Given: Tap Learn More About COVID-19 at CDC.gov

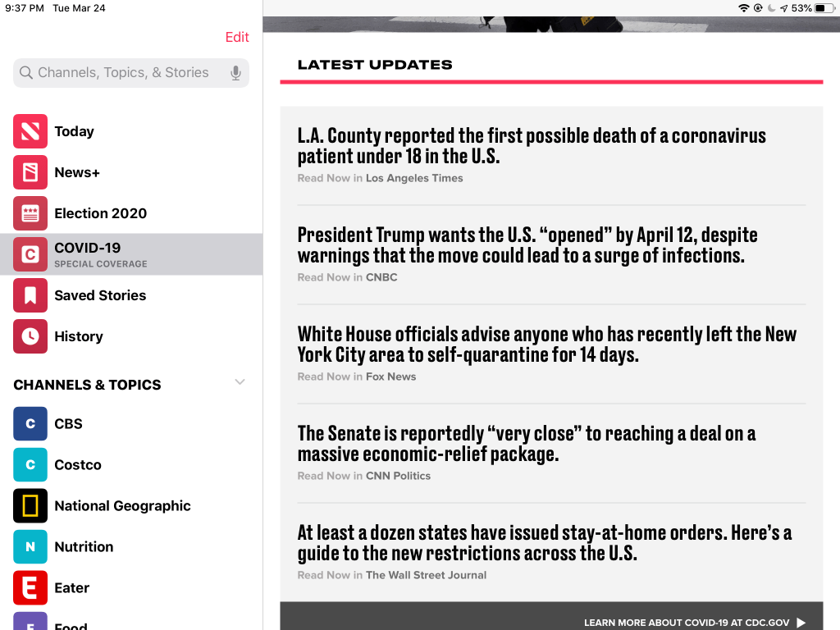Looking at the screenshot, I should (694, 623).
